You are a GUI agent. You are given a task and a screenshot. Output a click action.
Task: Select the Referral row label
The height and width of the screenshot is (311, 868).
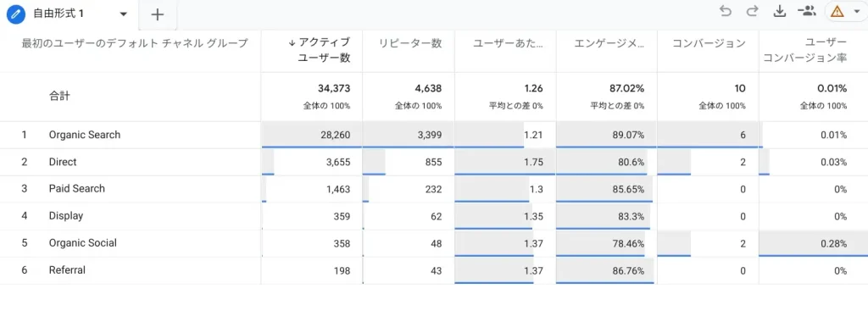(x=67, y=270)
